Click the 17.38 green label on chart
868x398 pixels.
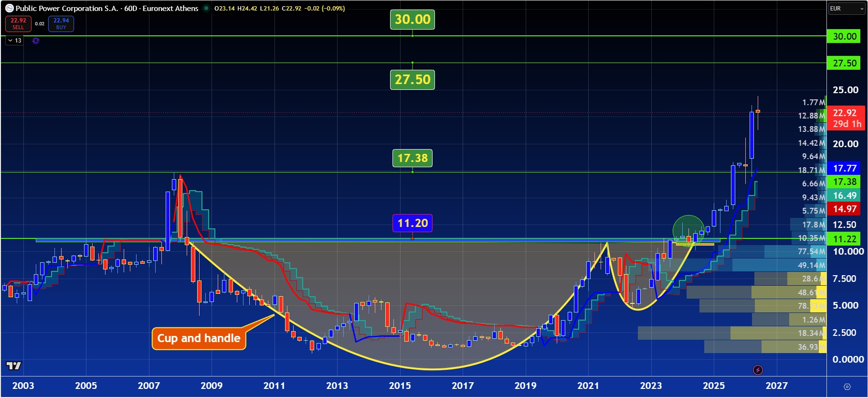[413, 158]
